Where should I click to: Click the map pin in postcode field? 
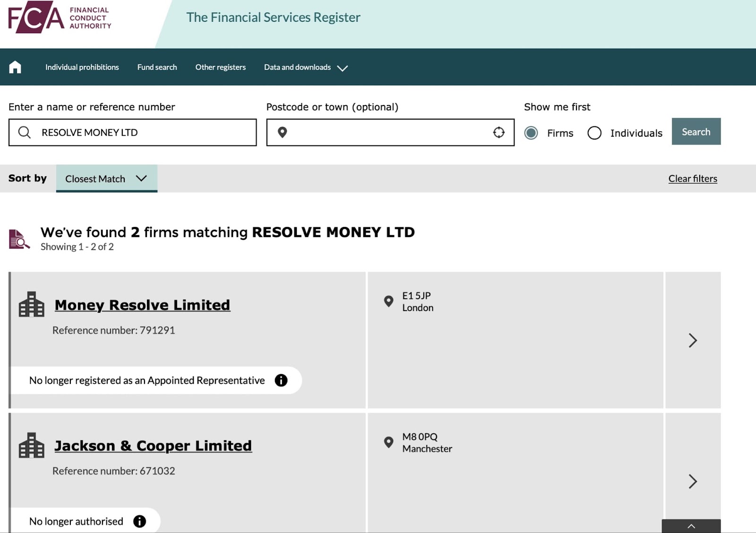click(282, 132)
